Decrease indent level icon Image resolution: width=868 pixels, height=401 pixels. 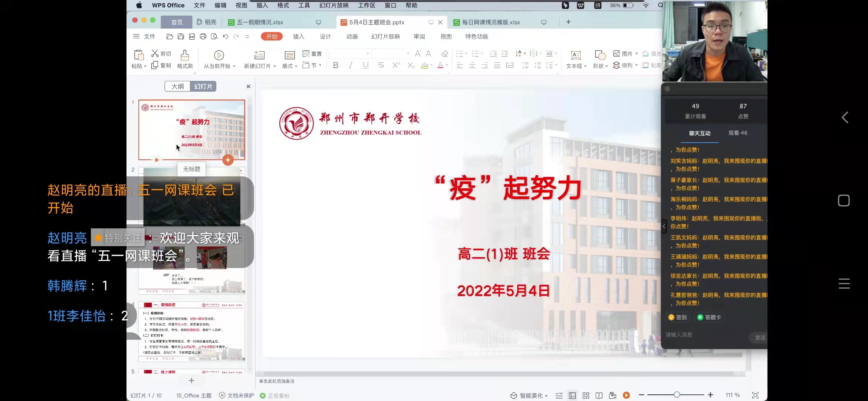tap(493, 54)
